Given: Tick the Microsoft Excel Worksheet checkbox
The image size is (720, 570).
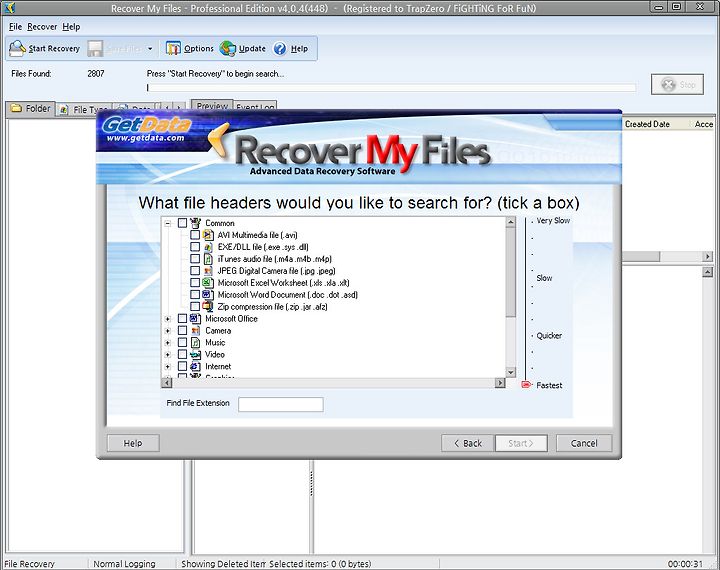Looking at the screenshot, I should coord(195,283).
